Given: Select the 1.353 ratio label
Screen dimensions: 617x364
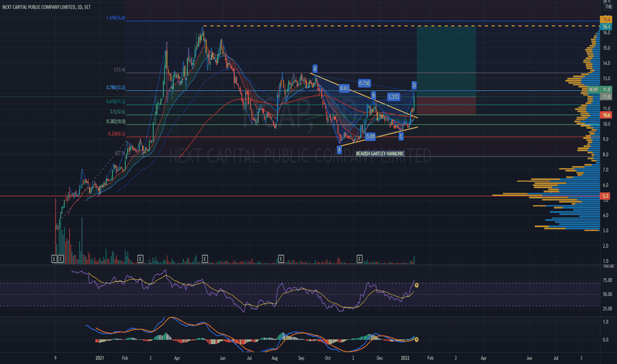Looking at the screenshot, I should [x=393, y=97].
